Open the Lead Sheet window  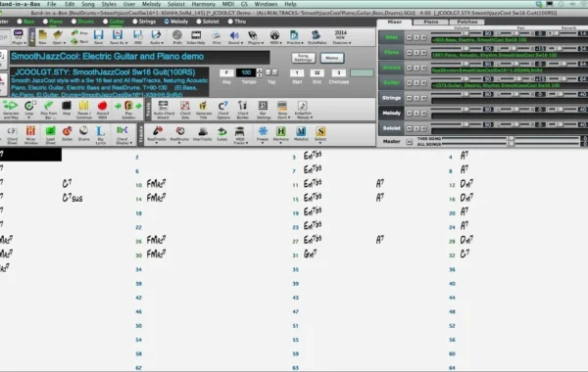pyautogui.click(x=50, y=135)
